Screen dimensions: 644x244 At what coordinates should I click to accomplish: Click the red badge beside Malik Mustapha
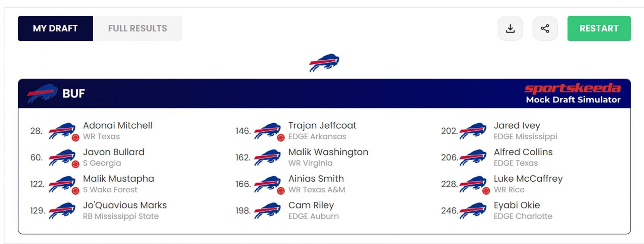tap(75, 191)
